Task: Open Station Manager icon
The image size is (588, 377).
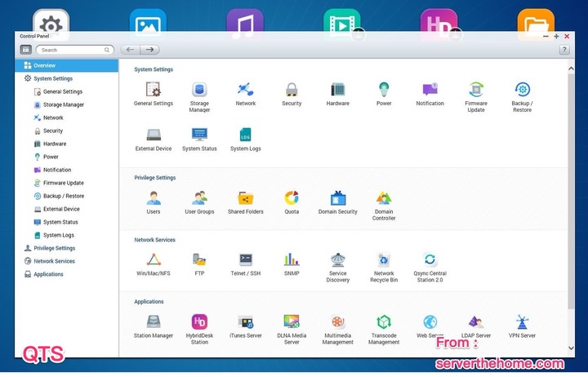Action: coord(154,322)
